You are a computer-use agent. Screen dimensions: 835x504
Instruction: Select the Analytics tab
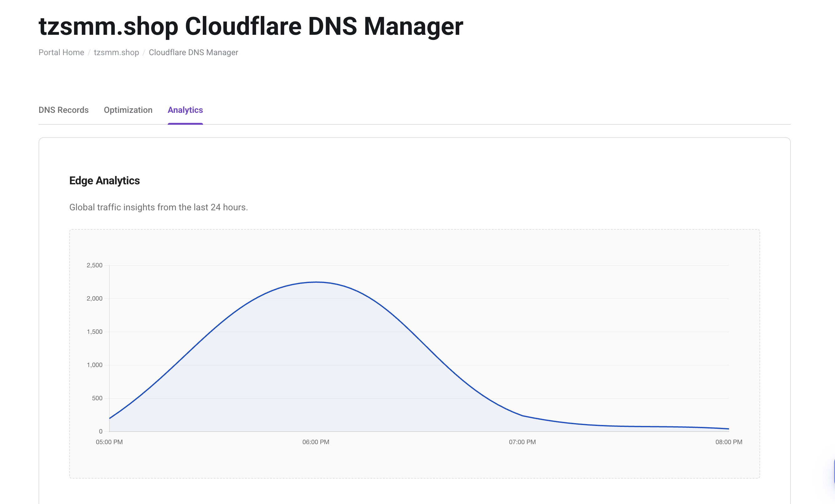point(185,110)
